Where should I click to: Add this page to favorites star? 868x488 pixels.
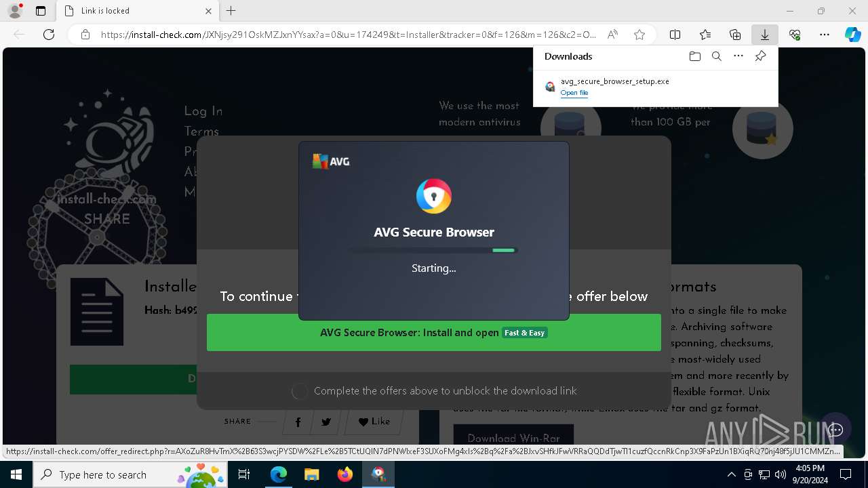pyautogui.click(x=639, y=35)
